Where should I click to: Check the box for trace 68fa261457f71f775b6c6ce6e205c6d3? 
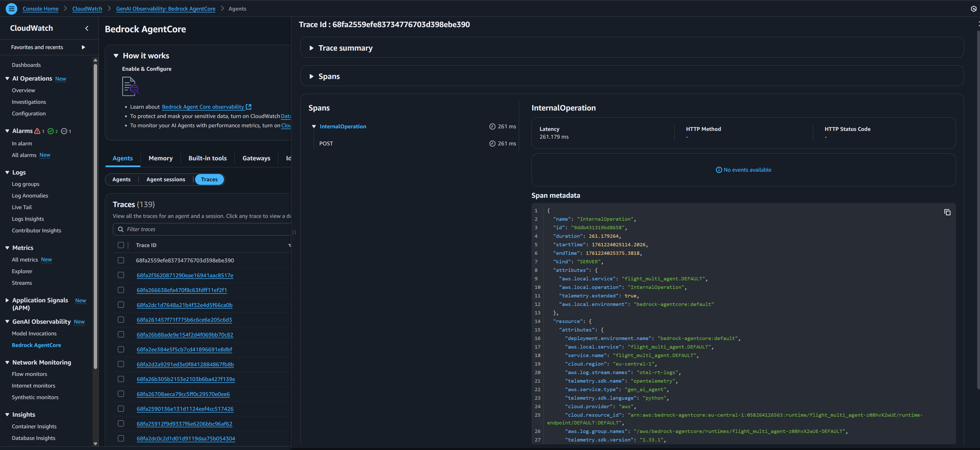tap(121, 320)
